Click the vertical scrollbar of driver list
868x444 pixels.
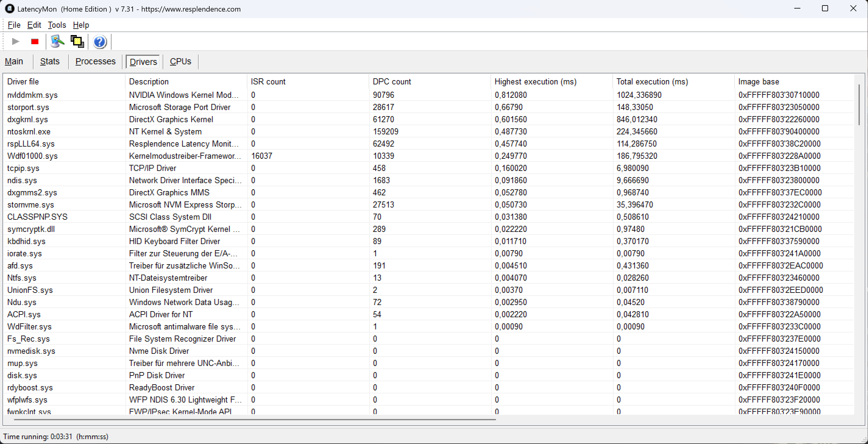coord(859,105)
